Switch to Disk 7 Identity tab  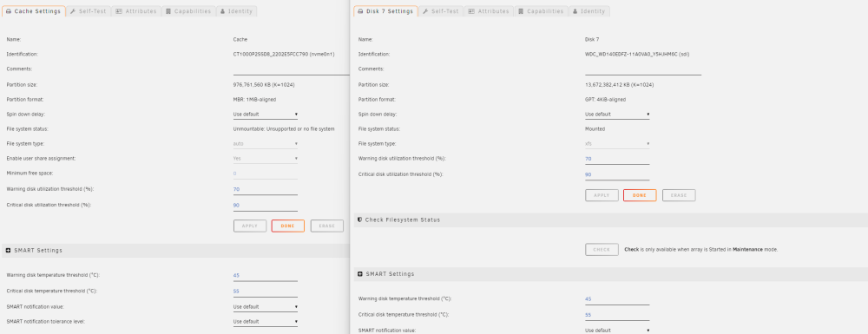coord(589,11)
